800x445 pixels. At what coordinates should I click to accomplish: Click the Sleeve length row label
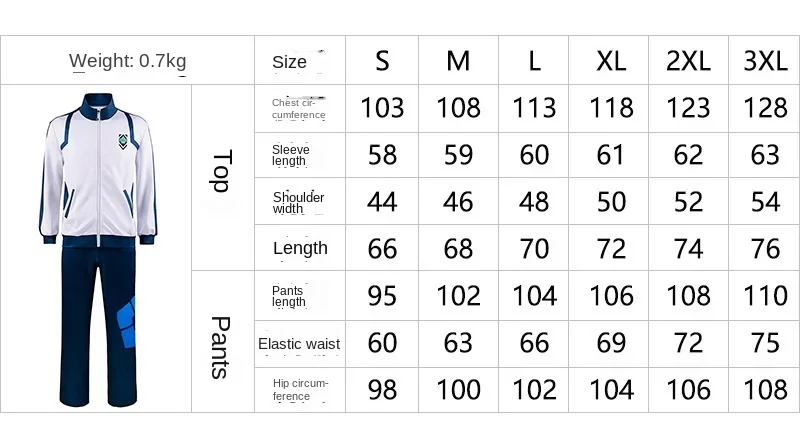click(x=291, y=155)
